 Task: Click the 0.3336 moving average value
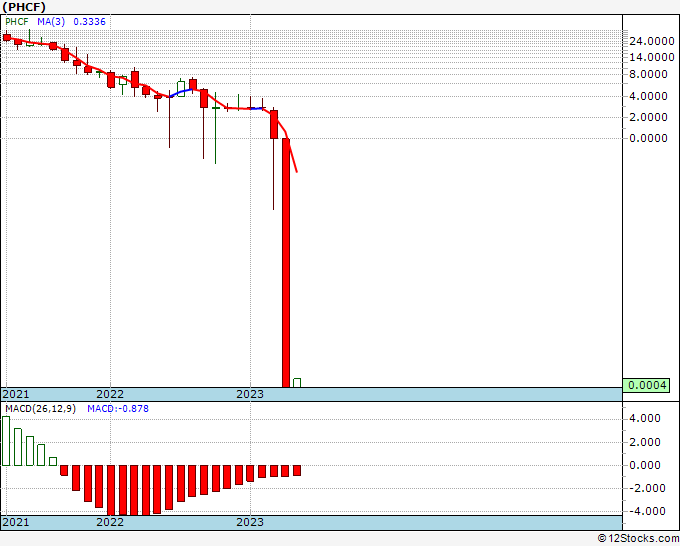click(89, 22)
